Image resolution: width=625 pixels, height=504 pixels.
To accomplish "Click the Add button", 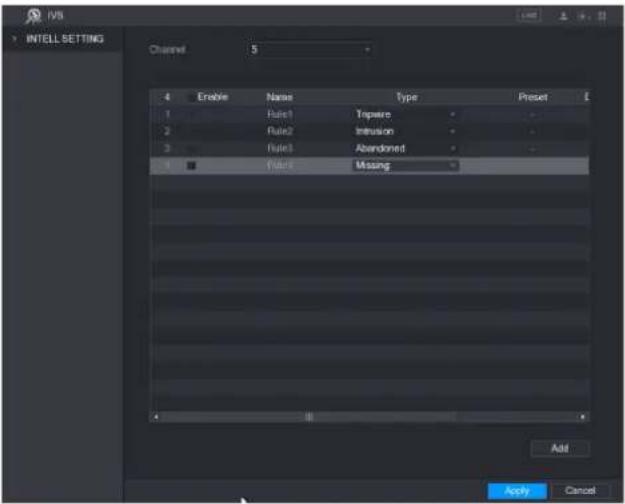I will point(560,449).
